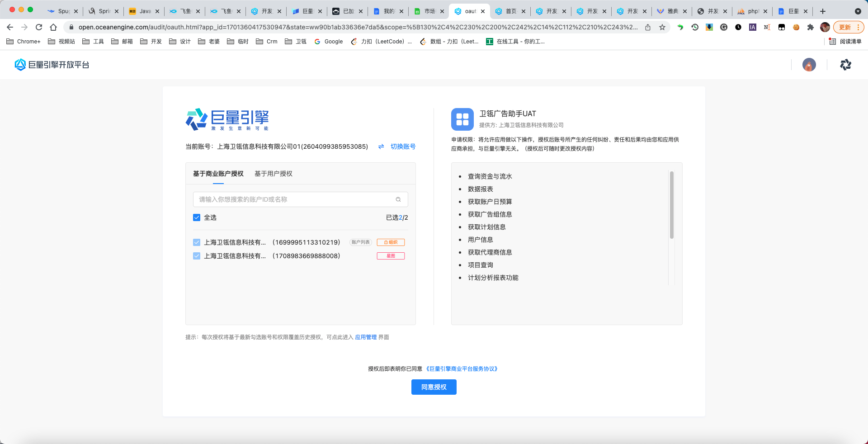Screen dimensions: 868x444
Task: Open the Google bookmark
Action: click(x=329, y=41)
